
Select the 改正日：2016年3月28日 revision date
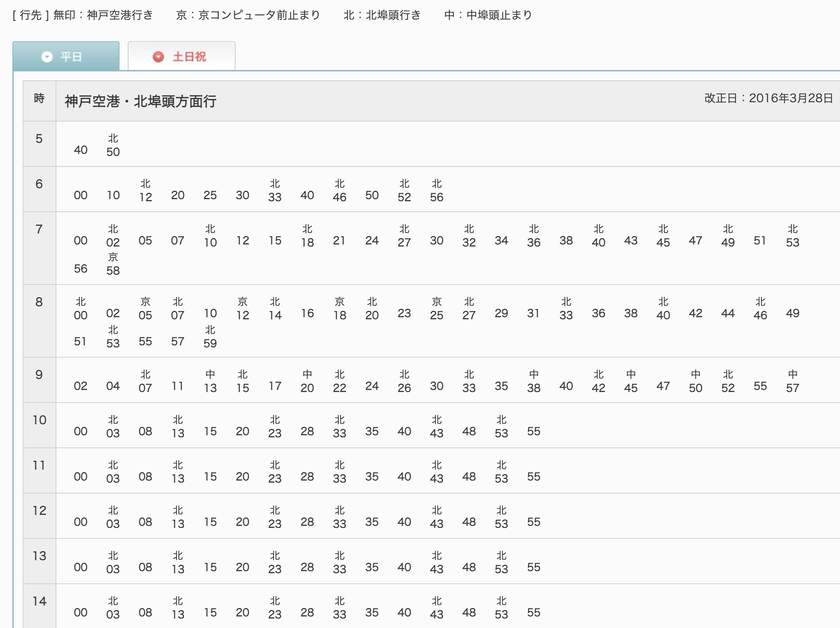click(x=769, y=98)
